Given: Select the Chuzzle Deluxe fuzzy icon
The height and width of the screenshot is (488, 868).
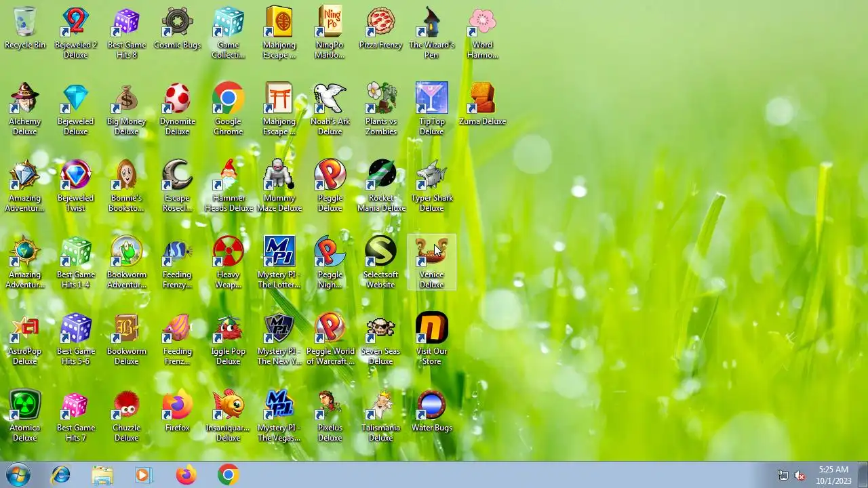Looking at the screenshot, I should (x=126, y=405).
